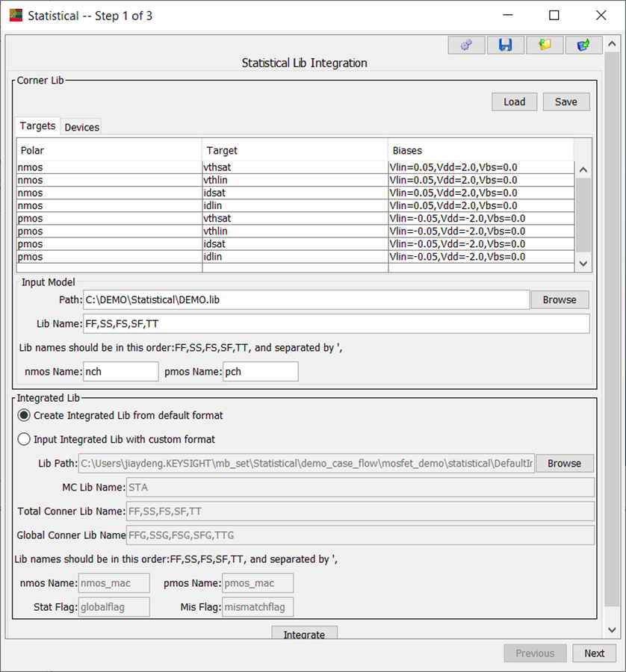Screen dimensions: 626x672
Task: Click the blue export box toolbar icon
Action: [583, 45]
